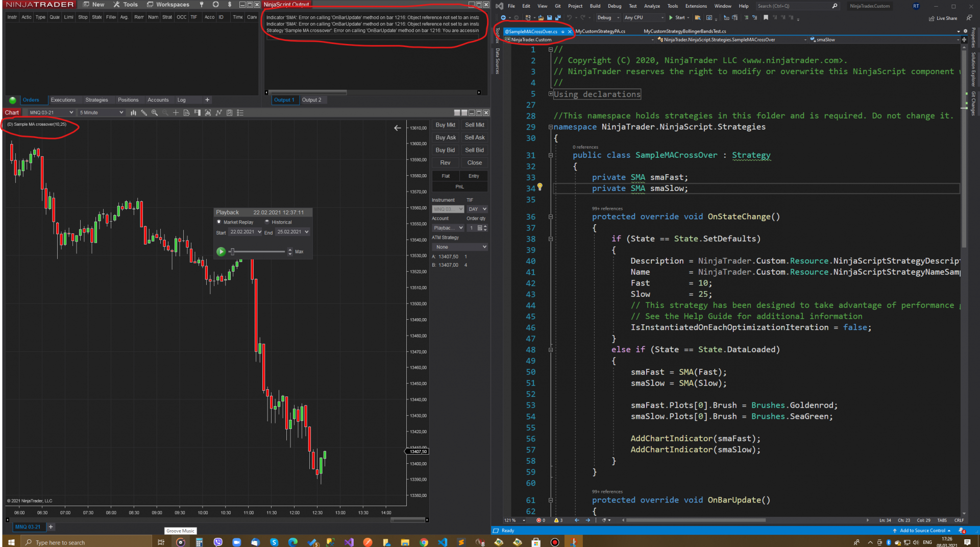Image resolution: width=980 pixels, height=547 pixels.
Task: Open the bar type chart icon
Action: click(133, 113)
